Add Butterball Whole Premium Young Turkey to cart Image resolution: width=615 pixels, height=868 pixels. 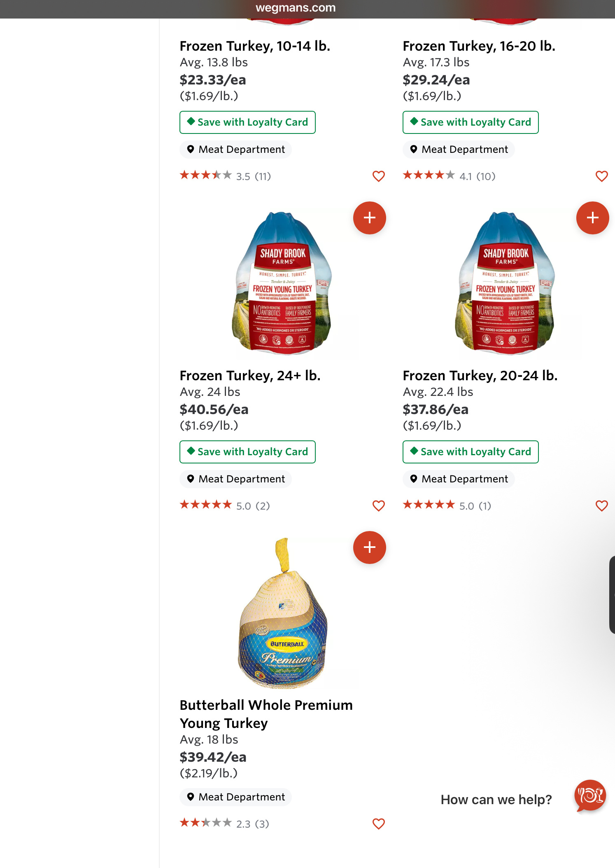click(x=369, y=547)
